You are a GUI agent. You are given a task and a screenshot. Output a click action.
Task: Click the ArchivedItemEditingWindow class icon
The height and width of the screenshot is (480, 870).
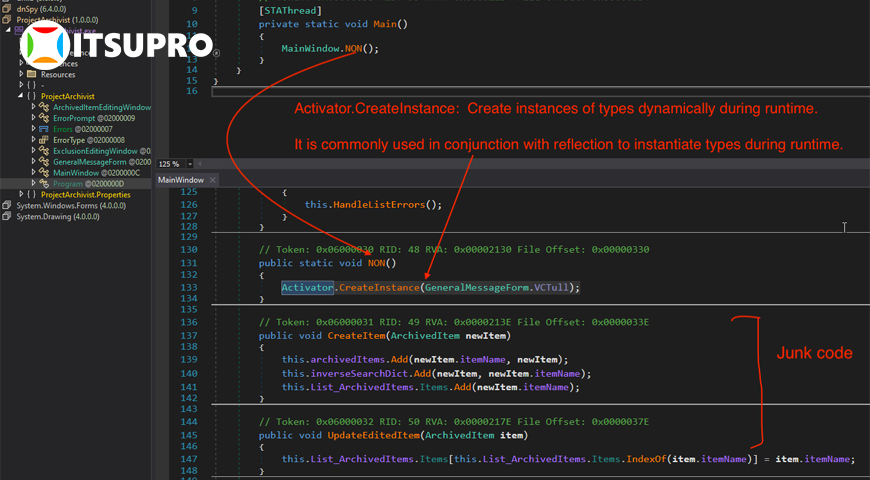[x=44, y=107]
